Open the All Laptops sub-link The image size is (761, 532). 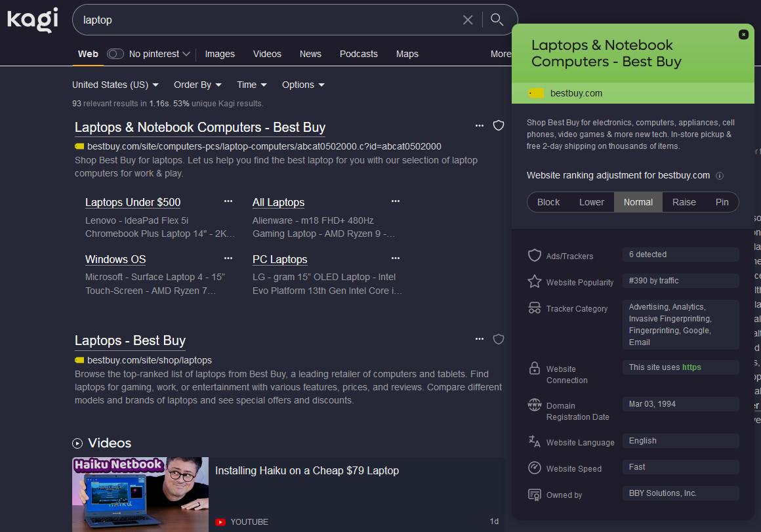pyautogui.click(x=278, y=203)
